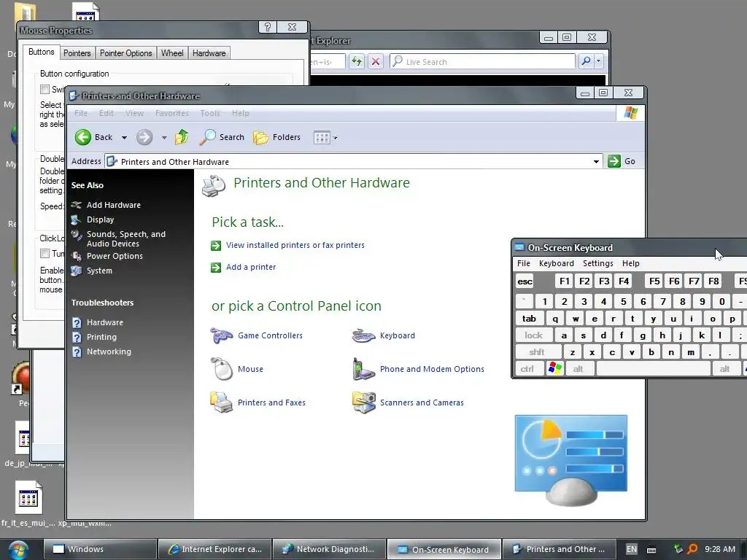The width and height of the screenshot is (747, 560).
Task: Expand the Back button history dropdown
Action: tap(124, 138)
